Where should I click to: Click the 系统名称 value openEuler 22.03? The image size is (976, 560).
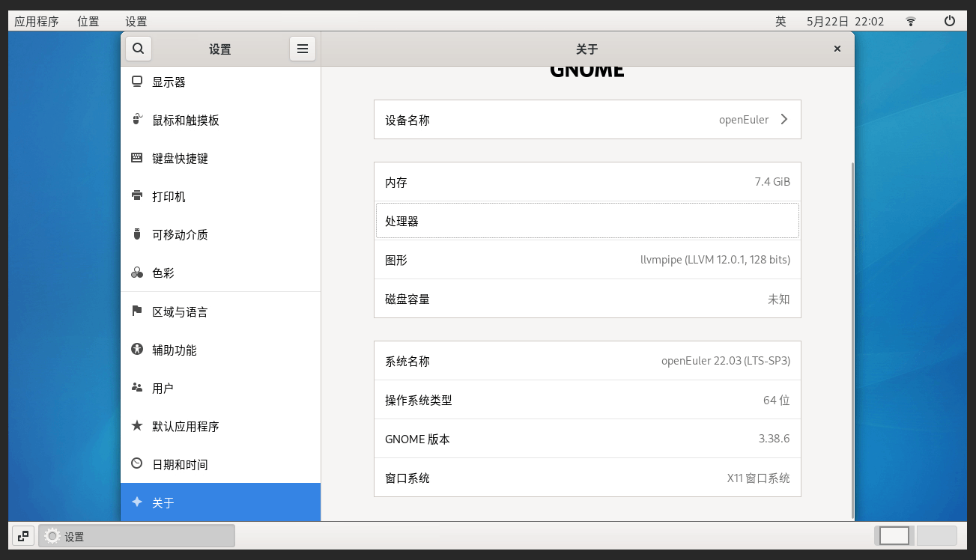[x=726, y=361]
